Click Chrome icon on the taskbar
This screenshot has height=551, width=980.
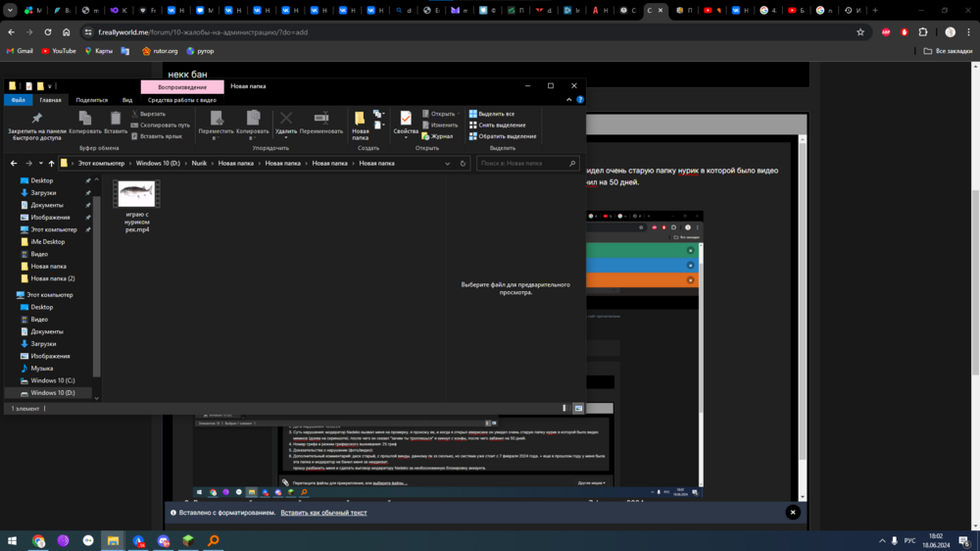[x=39, y=541]
